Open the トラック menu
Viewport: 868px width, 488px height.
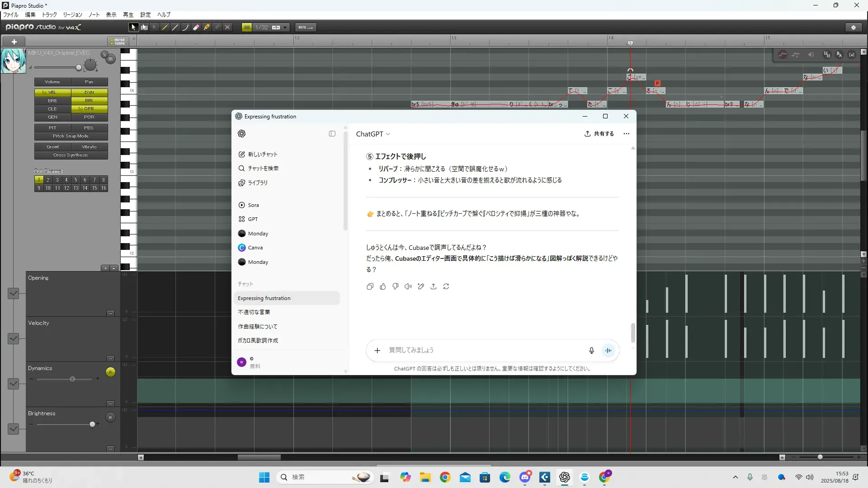coord(49,15)
